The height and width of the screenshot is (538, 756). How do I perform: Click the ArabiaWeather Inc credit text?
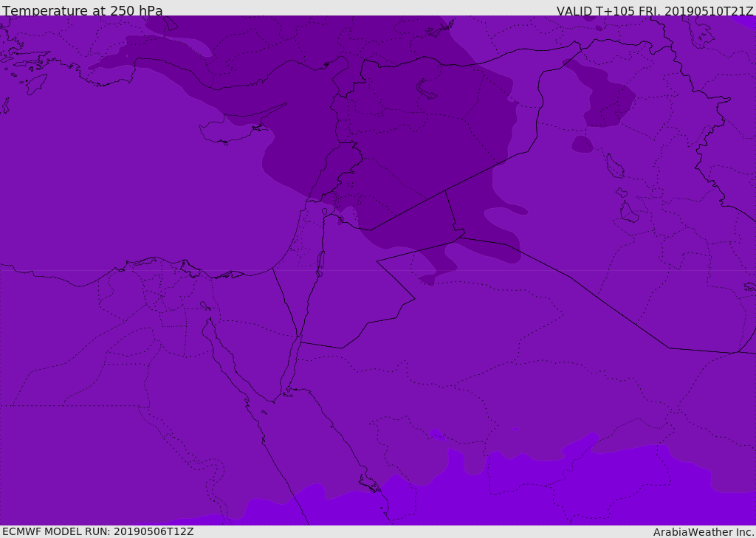pyautogui.click(x=703, y=532)
